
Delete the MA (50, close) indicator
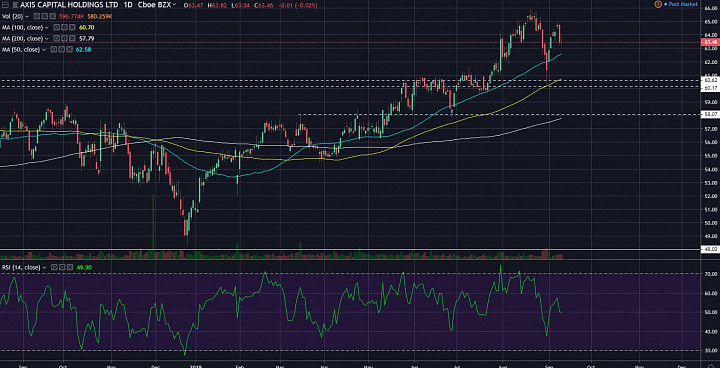click(70, 50)
